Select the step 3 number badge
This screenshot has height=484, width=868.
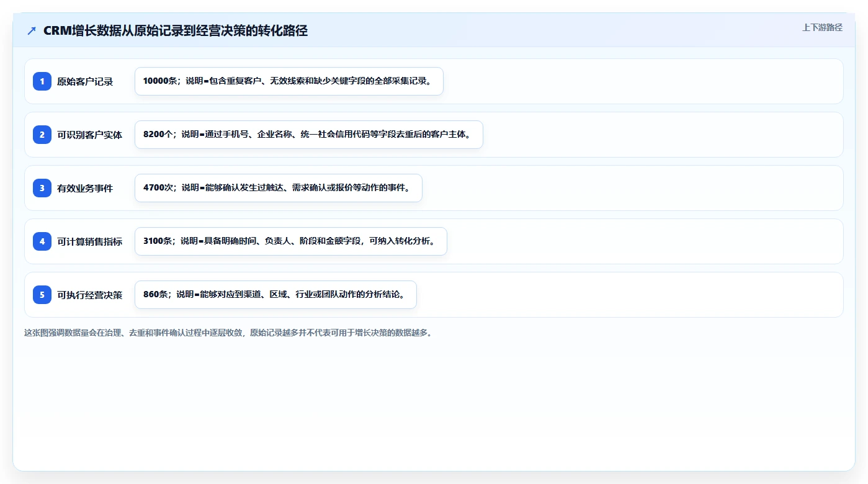42,188
